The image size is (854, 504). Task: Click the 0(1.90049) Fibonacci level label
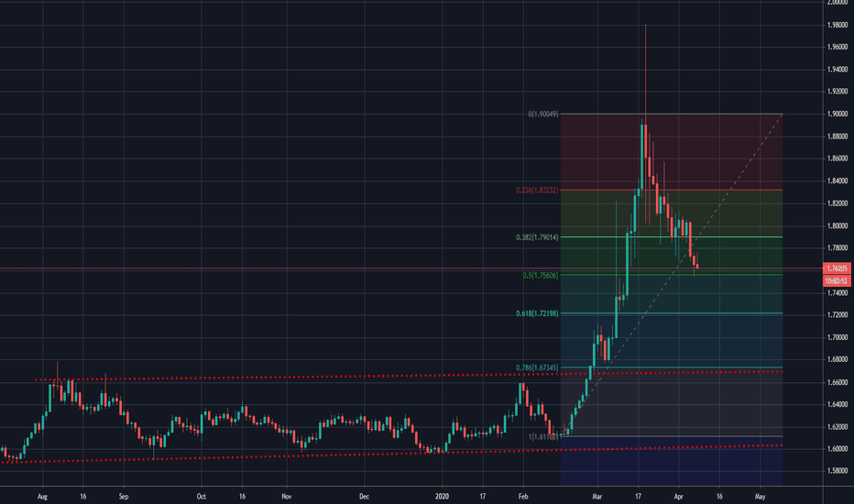pyautogui.click(x=543, y=115)
